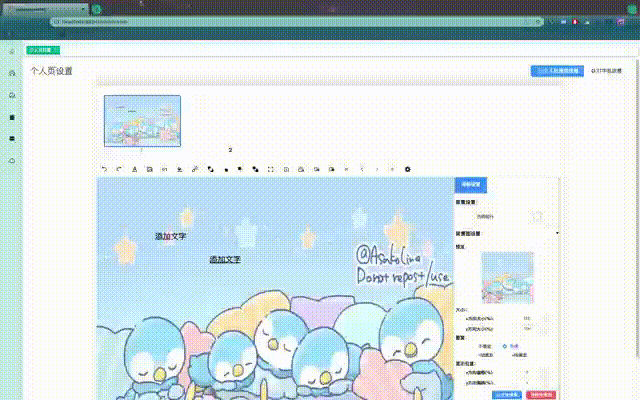Click the blue button at the settings panel bottom
The width and height of the screenshot is (640, 400).
click(507, 395)
